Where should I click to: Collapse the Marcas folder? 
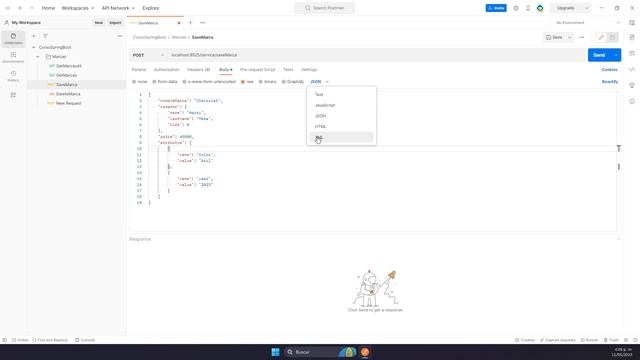click(38, 57)
